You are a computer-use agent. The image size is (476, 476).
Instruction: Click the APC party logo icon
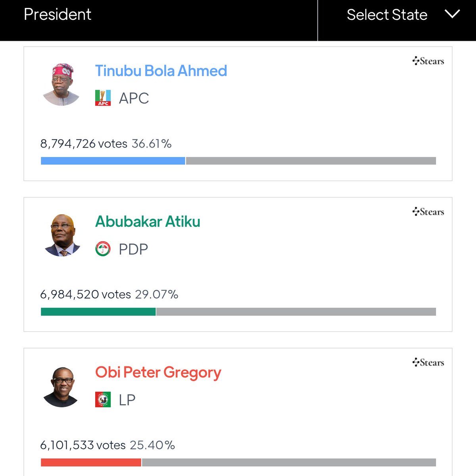click(103, 98)
